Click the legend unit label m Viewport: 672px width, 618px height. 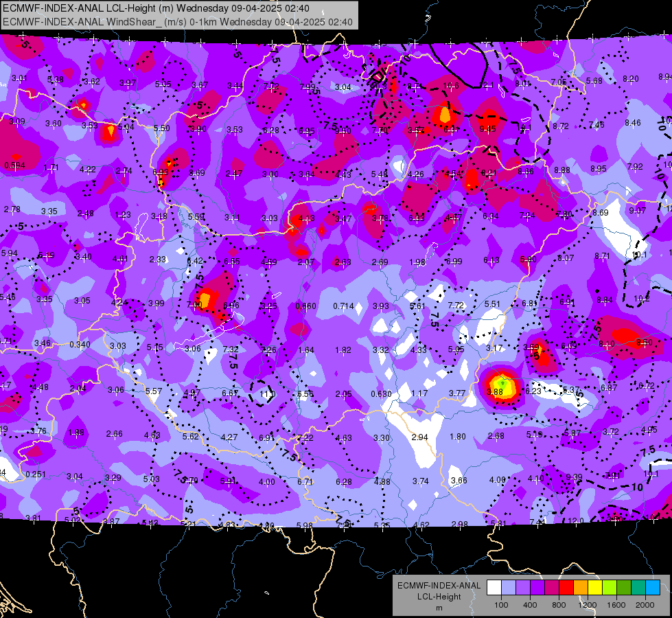click(x=439, y=608)
